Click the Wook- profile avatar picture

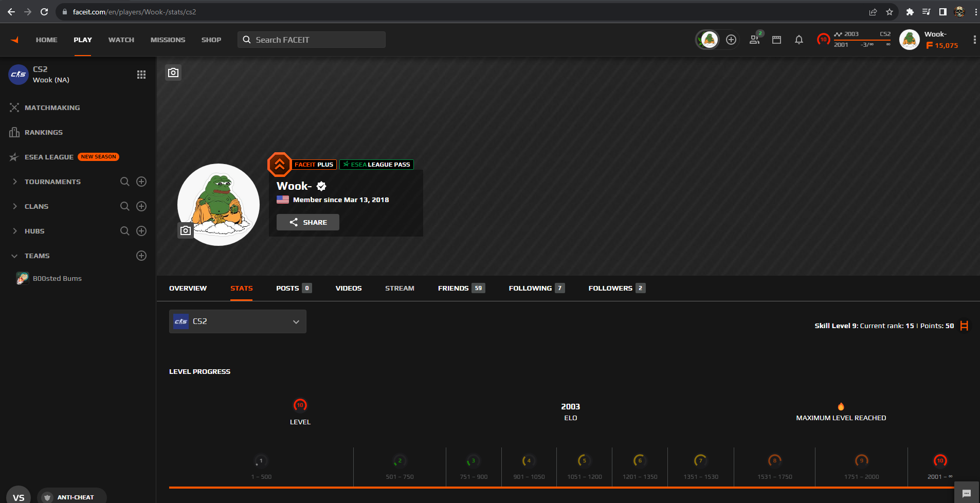coord(219,205)
